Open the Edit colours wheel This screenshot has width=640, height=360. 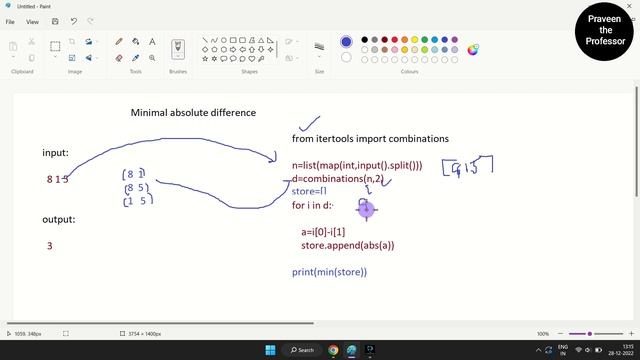[473, 49]
